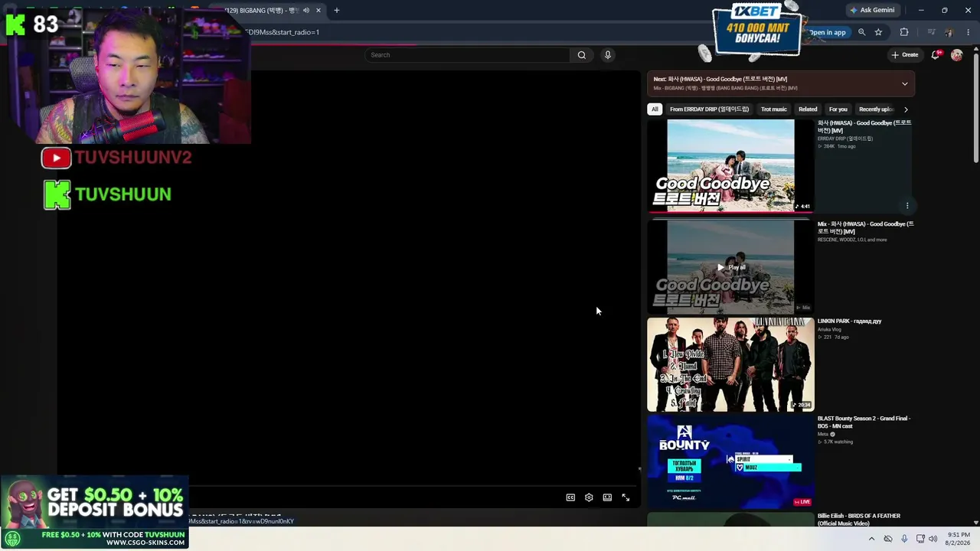Open more options for Good Goodbye video
The image size is (980, 551).
click(907, 206)
